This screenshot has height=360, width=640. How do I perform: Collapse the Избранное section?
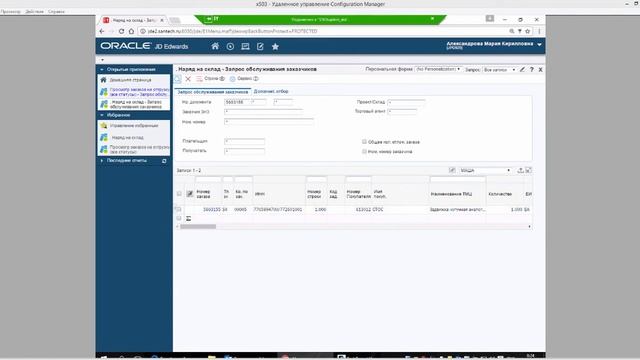(x=102, y=115)
